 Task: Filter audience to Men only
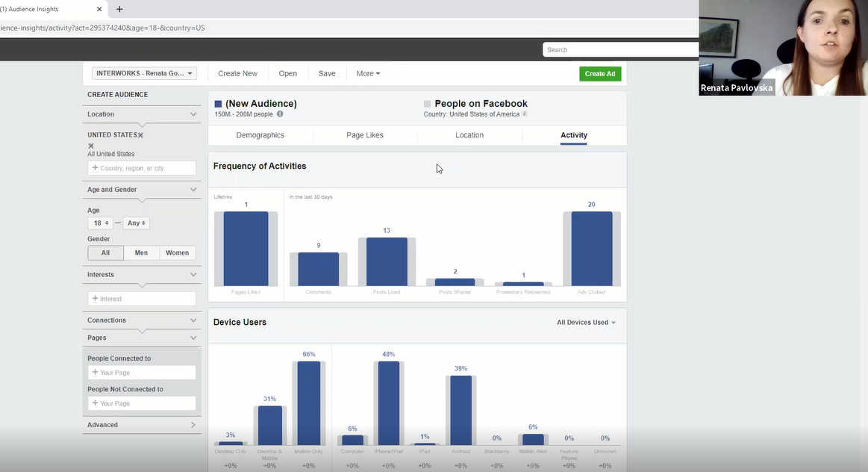coord(141,253)
